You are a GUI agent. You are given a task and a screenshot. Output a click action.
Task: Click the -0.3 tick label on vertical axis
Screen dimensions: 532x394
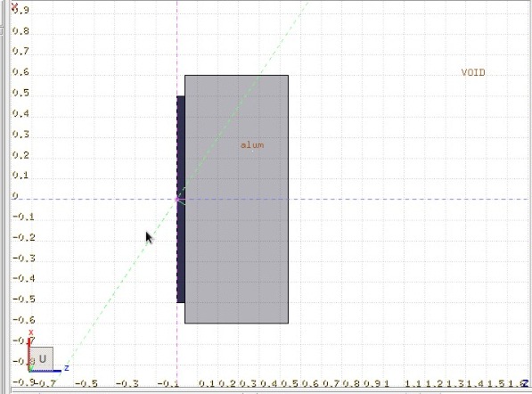click(x=24, y=259)
